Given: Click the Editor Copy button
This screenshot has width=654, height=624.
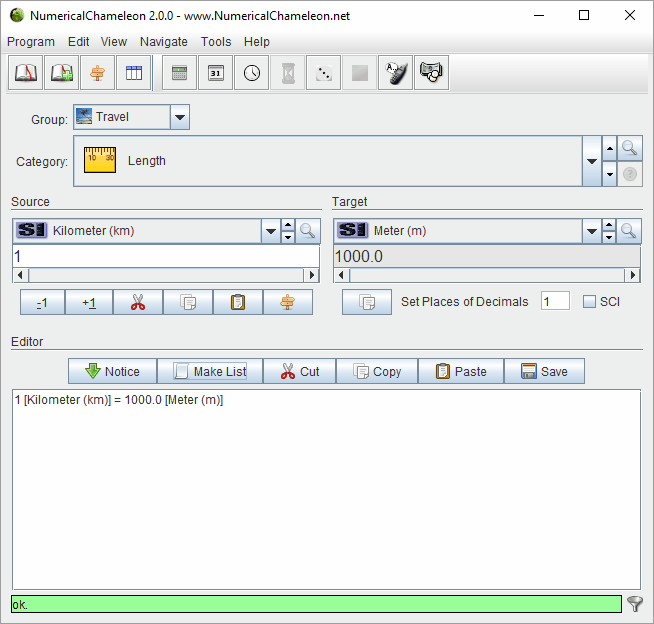Looking at the screenshot, I should pos(377,371).
